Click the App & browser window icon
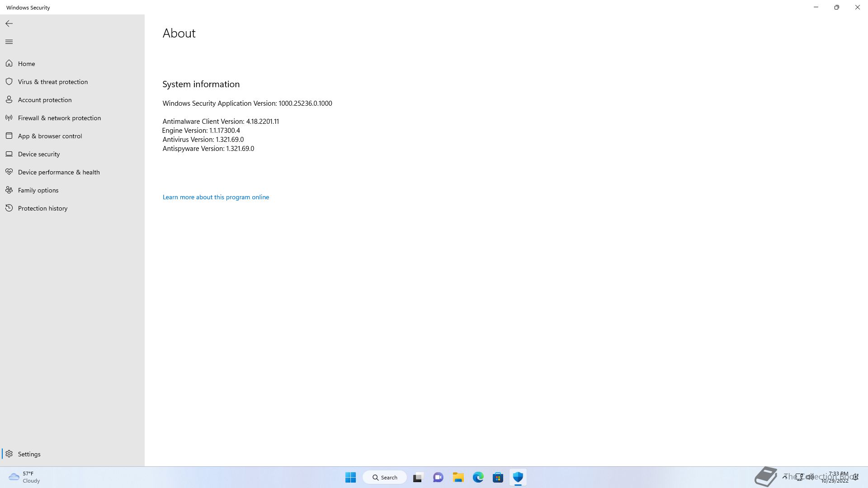Image resolution: width=868 pixels, height=488 pixels. click(9, 136)
